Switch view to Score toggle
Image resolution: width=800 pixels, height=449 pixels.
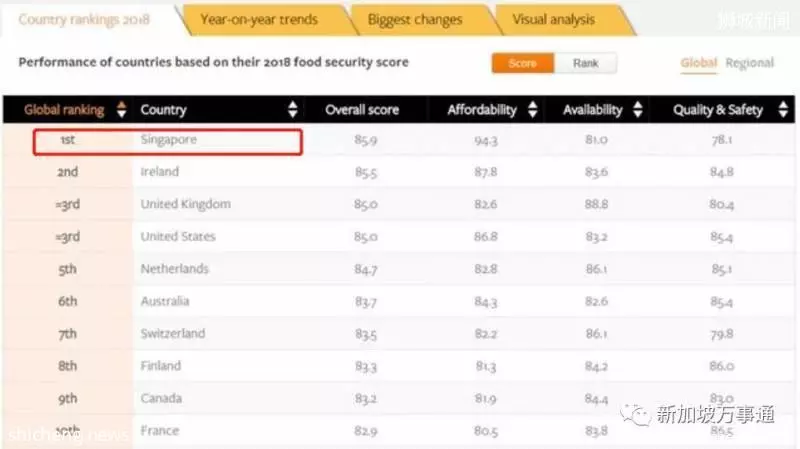tap(522, 63)
